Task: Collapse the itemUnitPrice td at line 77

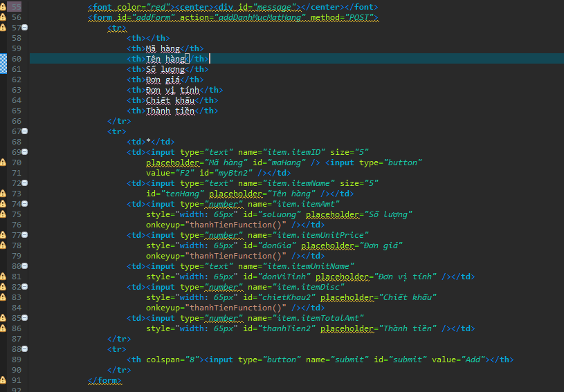Action: coord(25,235)
